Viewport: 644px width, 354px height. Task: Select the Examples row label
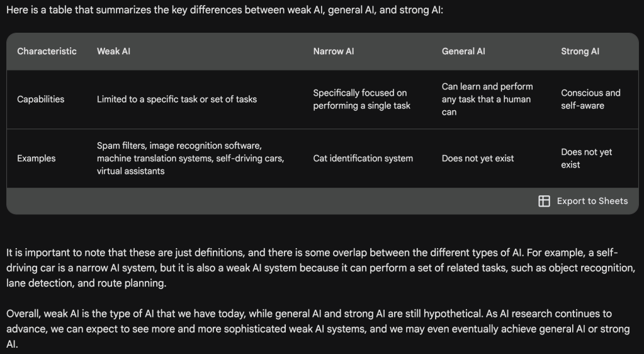click(x=36, y=158)
